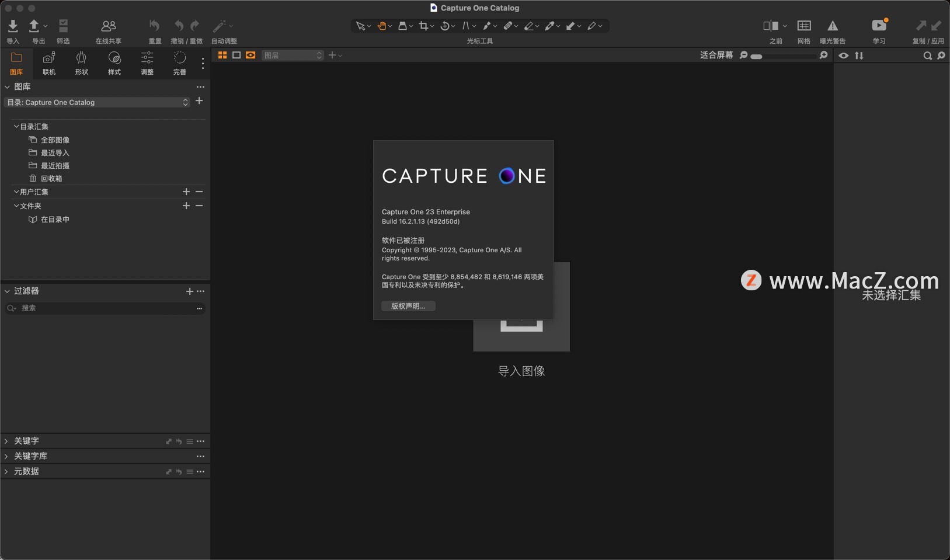Open the catalog selector dropdown
This screenshot has height=560, width=950.
97,102
